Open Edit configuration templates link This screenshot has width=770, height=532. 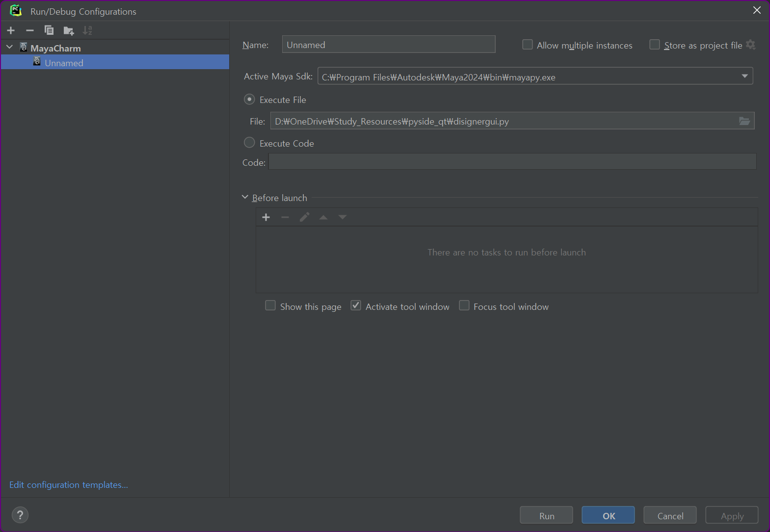point(69,484)
